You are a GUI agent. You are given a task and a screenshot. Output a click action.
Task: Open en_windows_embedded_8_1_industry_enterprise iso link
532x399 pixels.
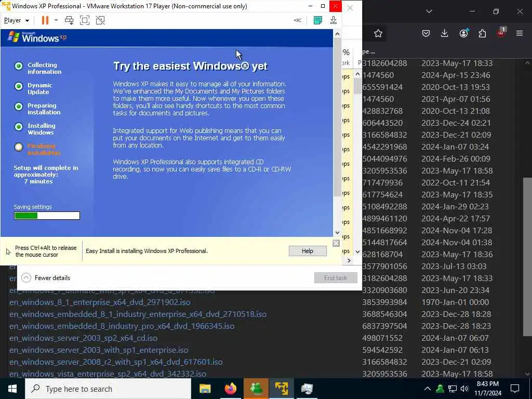click(138, 314)
